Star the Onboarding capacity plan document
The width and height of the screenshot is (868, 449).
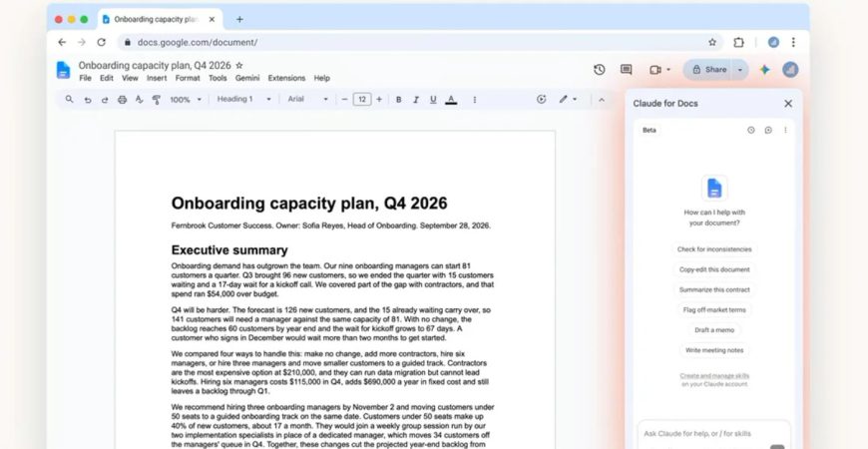[x=239, y=65]
